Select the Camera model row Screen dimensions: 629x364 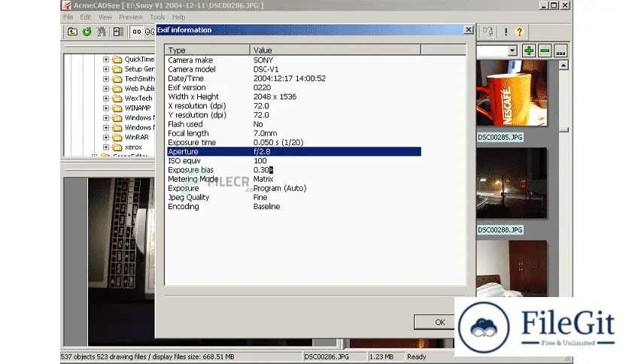[x=294, y=69]
